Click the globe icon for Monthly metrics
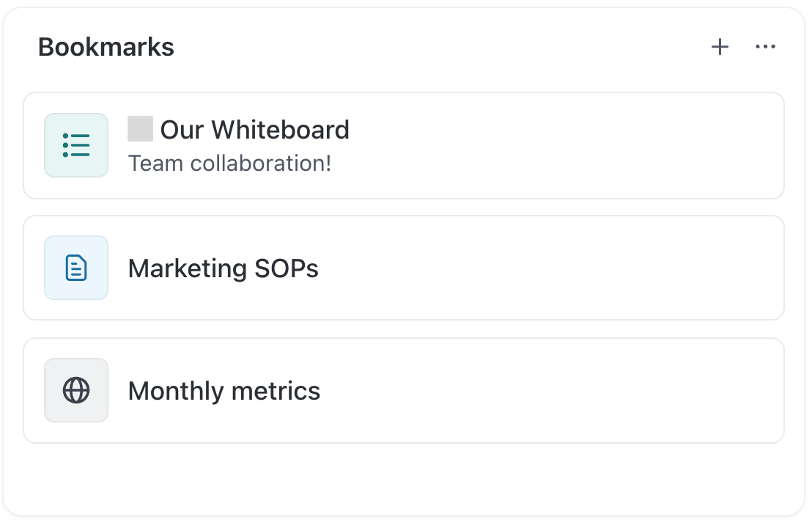 [76, 390]
